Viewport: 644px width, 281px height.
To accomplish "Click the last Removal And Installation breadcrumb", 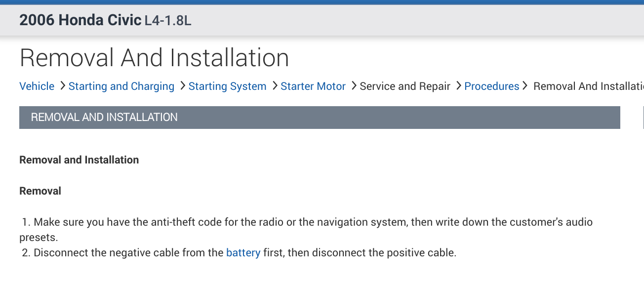I will click(588, 86).
